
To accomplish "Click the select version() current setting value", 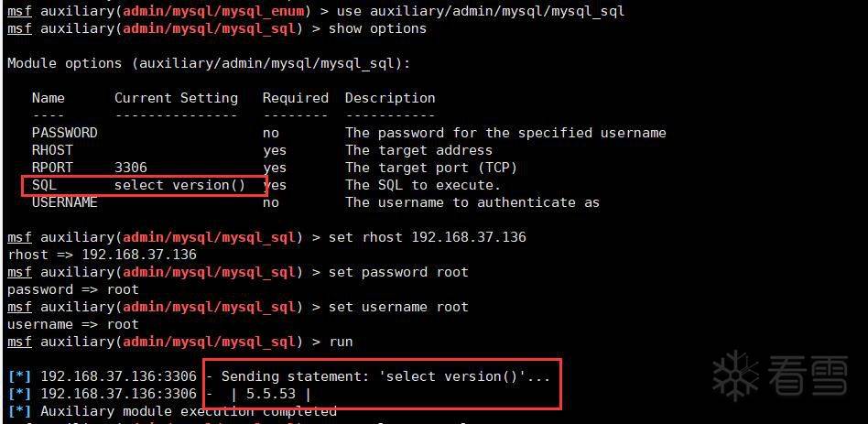I will 179,185.
